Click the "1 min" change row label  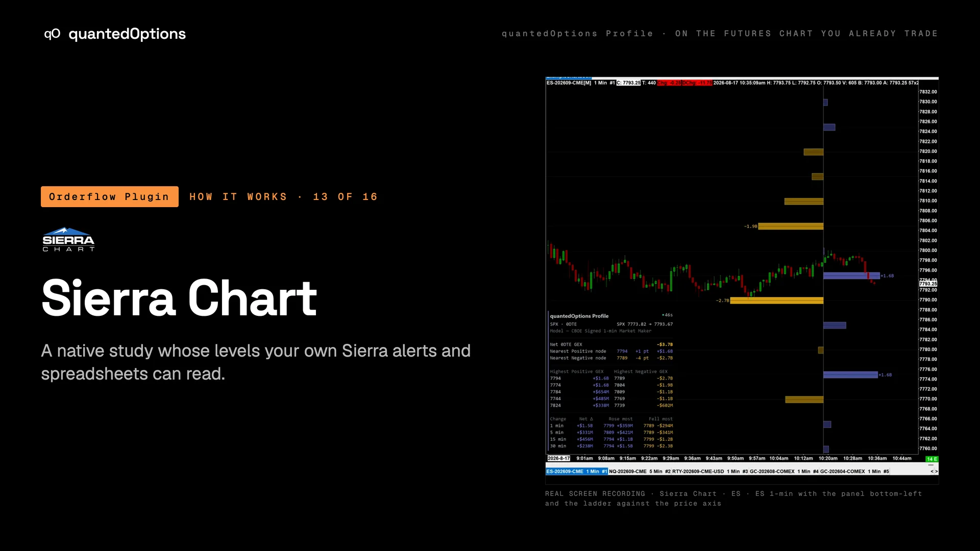click(x=557, y=425)
